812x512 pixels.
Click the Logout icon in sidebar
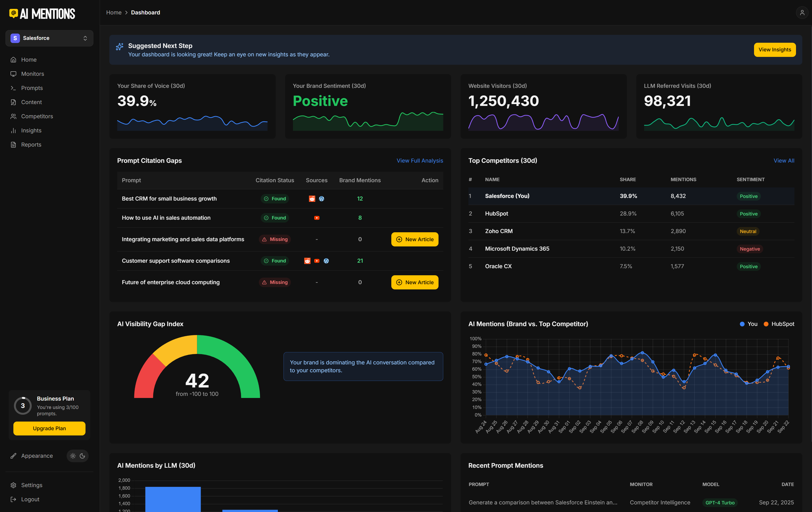tap(13, 499)
